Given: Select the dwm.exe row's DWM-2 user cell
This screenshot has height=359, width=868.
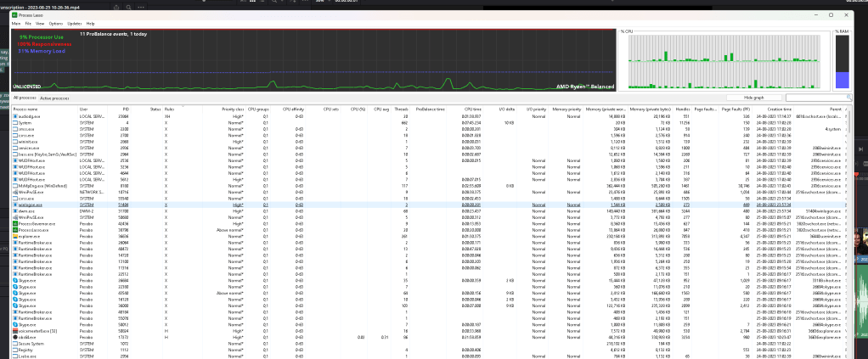Looking at the screenshot, I should coord(86,210).
